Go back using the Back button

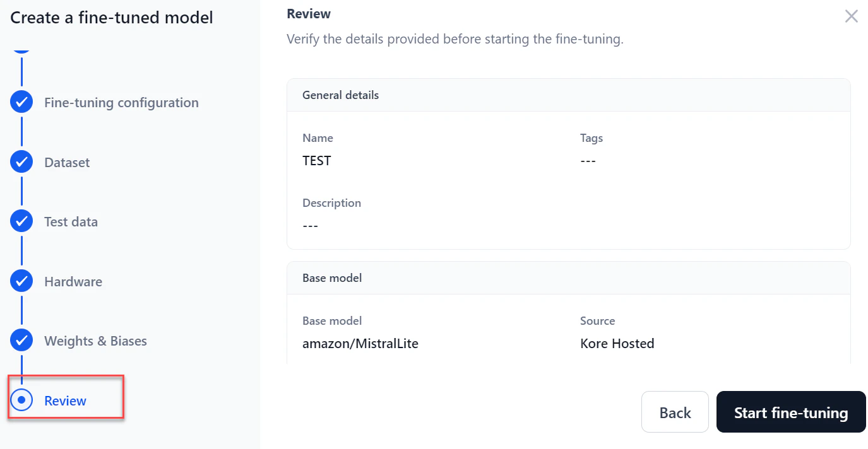675,412
